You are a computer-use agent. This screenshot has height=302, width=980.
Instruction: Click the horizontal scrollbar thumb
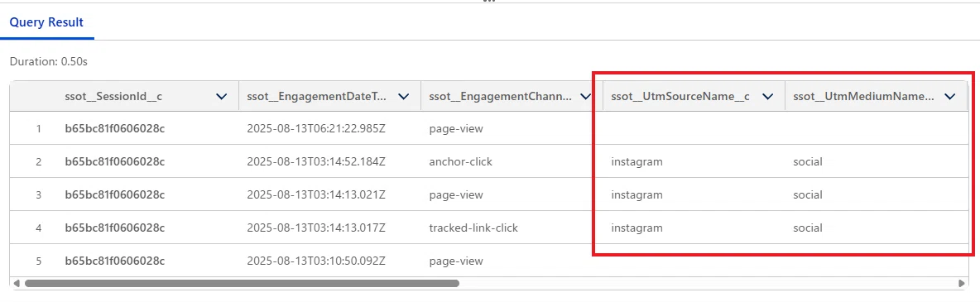pyautogui.click(x=242, y=283)
